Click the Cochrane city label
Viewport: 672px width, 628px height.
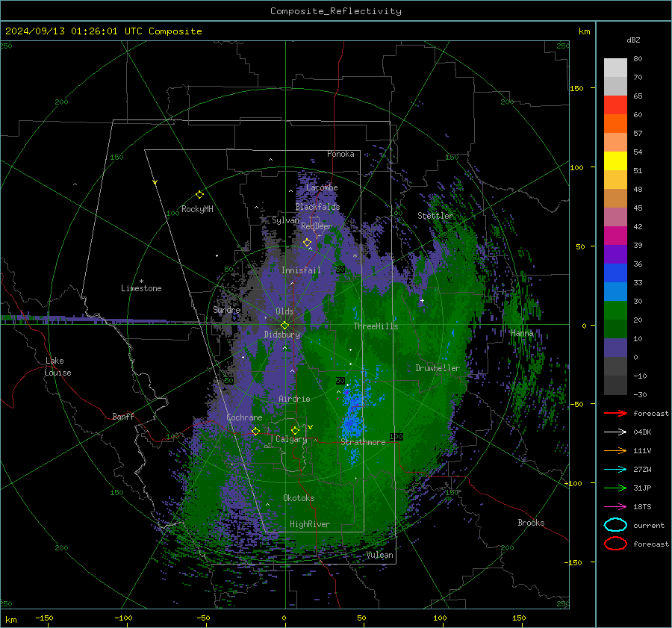point(244,417)
